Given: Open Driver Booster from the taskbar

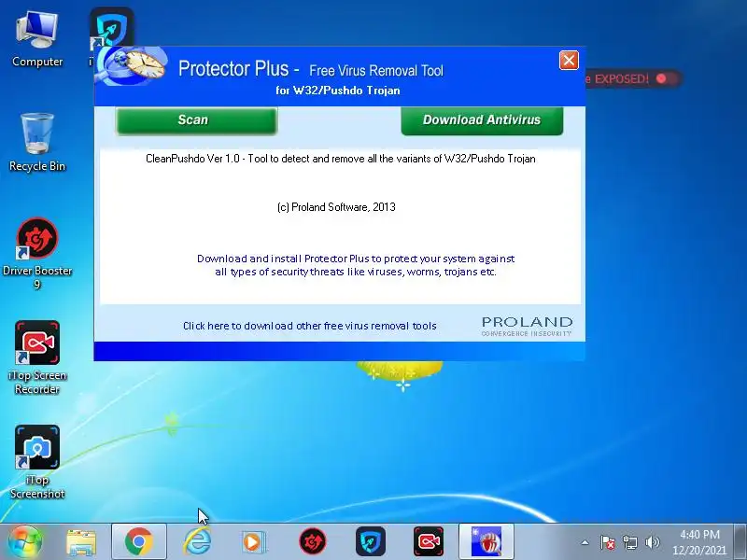Looking at the screenshot, I should click(313, 542).
